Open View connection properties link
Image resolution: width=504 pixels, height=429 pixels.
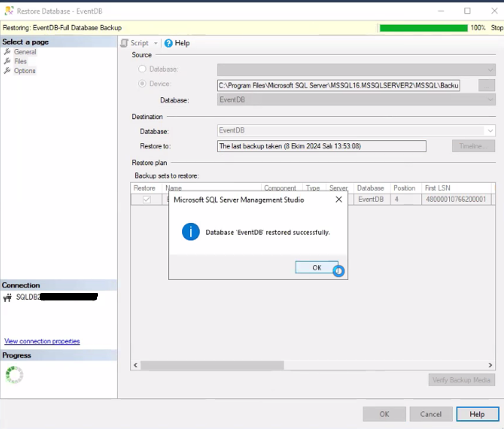click(x=42, y=341)
